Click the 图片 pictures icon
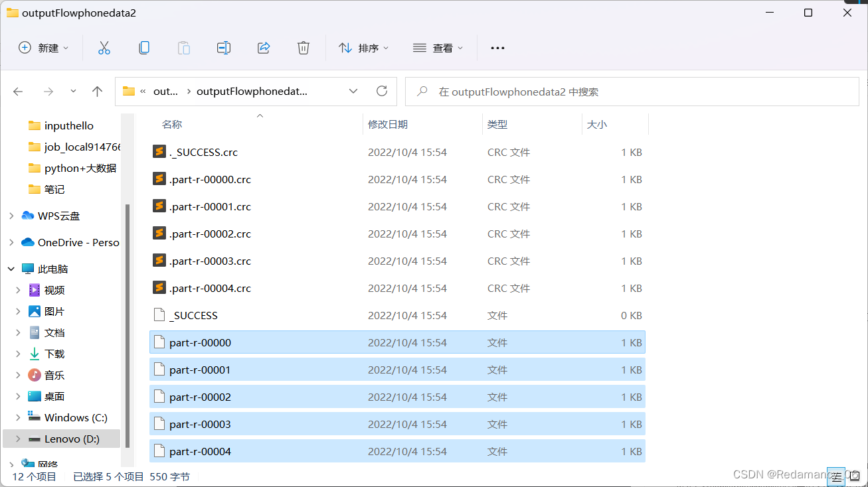 (x=35, y=311)
